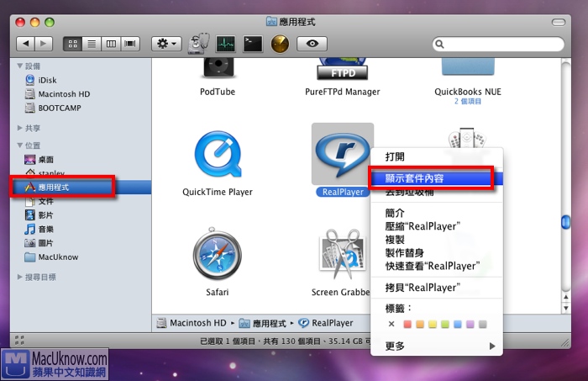Open Activity Monitor toolbar icon
Screen dimensions: 588x381
coord(226,44)
